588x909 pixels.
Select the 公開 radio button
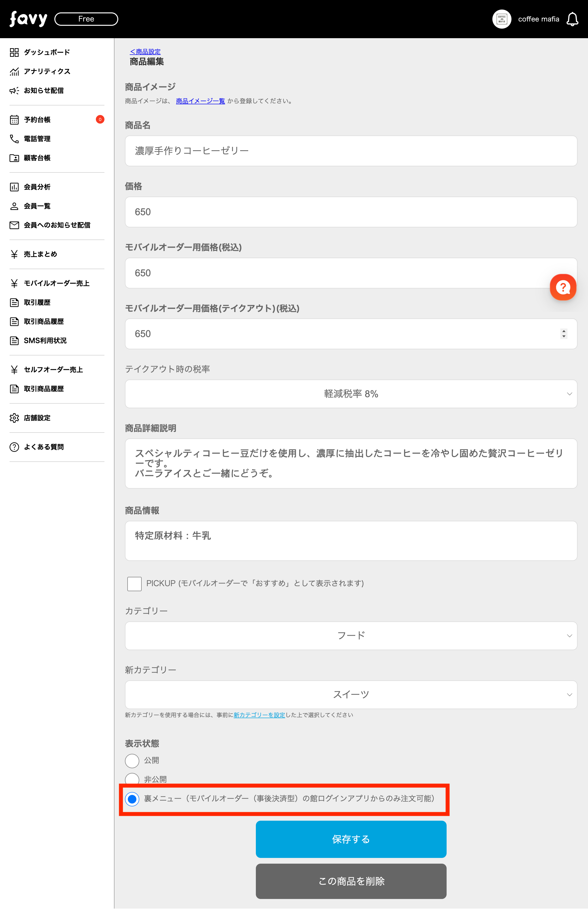(x=132, y=761)
